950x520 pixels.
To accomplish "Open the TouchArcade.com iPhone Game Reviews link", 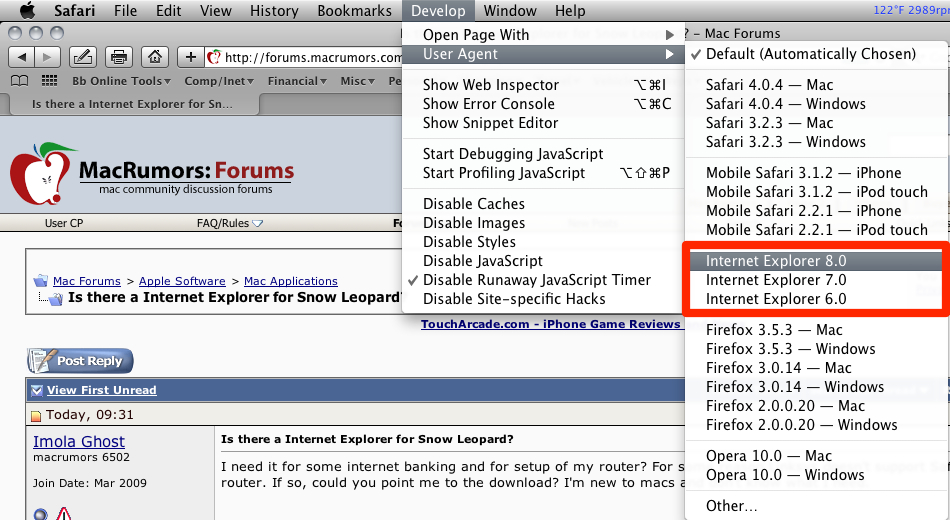I will (x=551, y=324).
